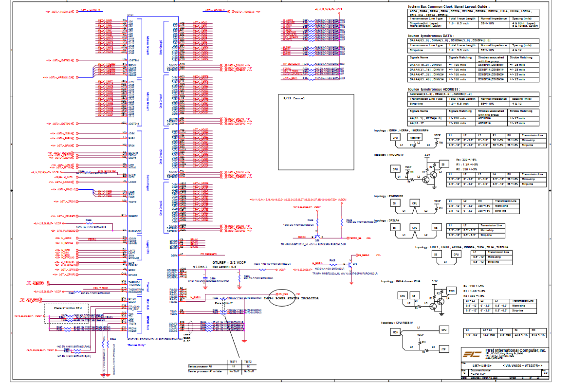Click the "< VIA VN800 + VT8237R+ >" title text
The height and width of the screenshot is (383, 588).
click(x=522, y=365)
